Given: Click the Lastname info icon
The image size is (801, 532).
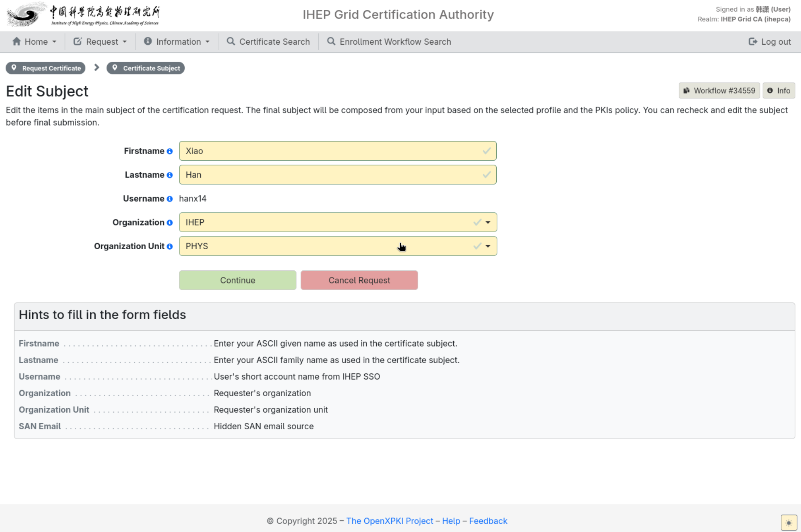Looking at the screenshot, I should tap(170, 176).
